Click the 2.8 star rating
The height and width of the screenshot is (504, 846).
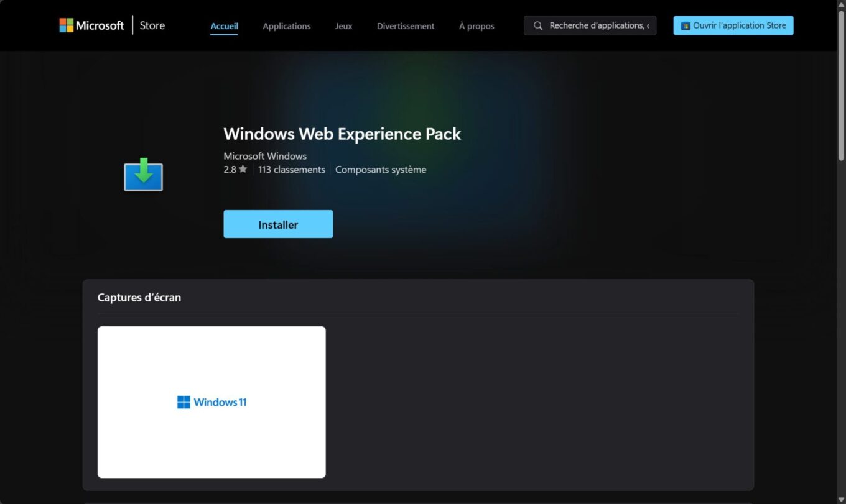235,170
